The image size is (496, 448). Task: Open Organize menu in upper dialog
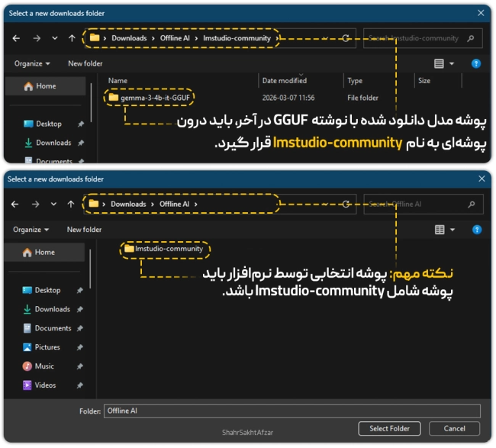32,63
